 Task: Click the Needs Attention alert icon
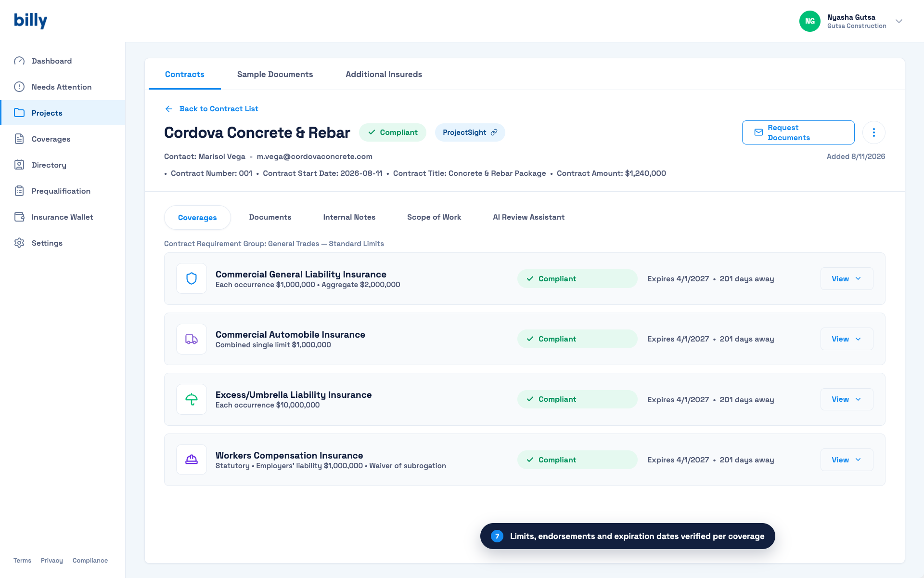(19, 87)
